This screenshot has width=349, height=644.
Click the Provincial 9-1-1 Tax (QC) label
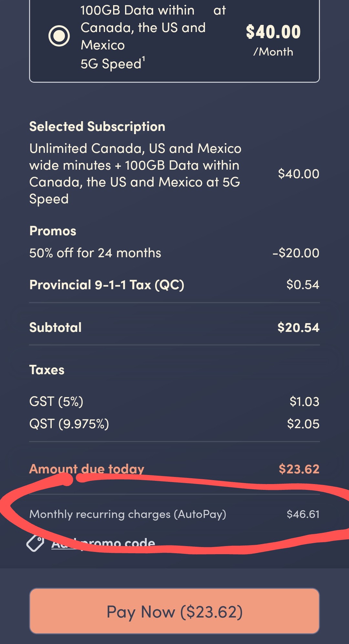107,285
